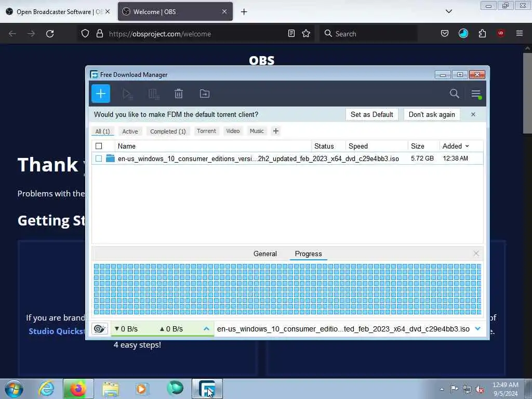Open Save to Pocket icon
Screen dimensions: 532x399
[x=445, y=33]
